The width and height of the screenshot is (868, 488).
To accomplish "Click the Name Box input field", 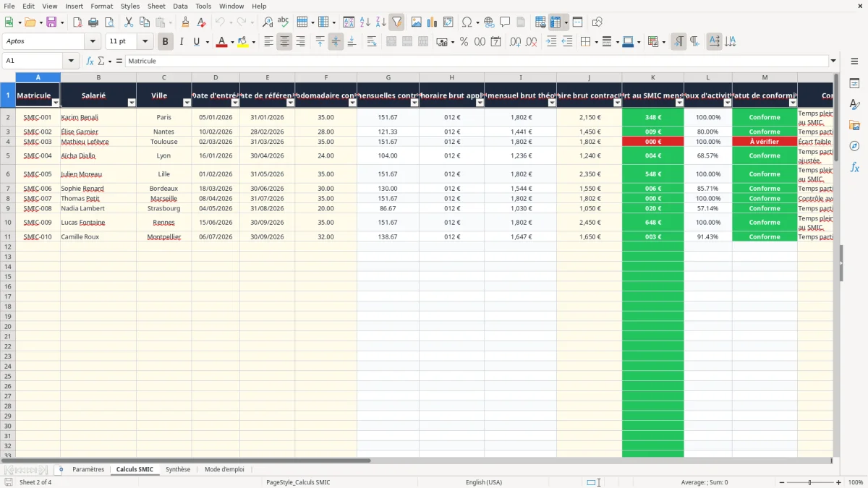I will (33, 61).
